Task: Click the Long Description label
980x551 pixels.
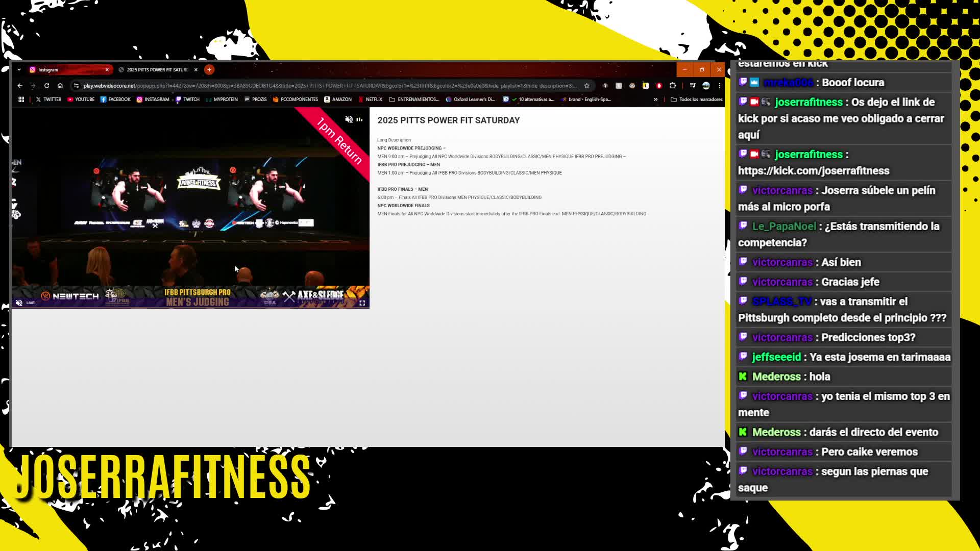Action: [x=394, y=140]
